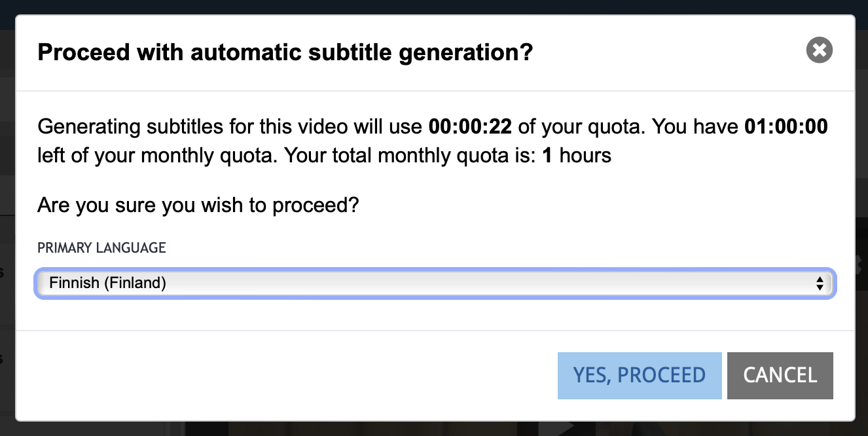
Task: Click the "Are you sure you wish to proceed?" text
Action: pos(198,206)
